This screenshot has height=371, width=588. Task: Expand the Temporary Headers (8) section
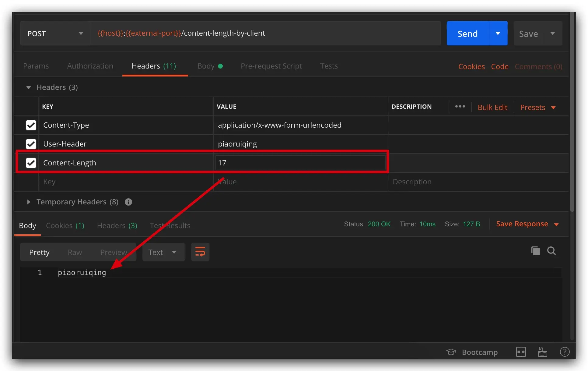(29, 202)
